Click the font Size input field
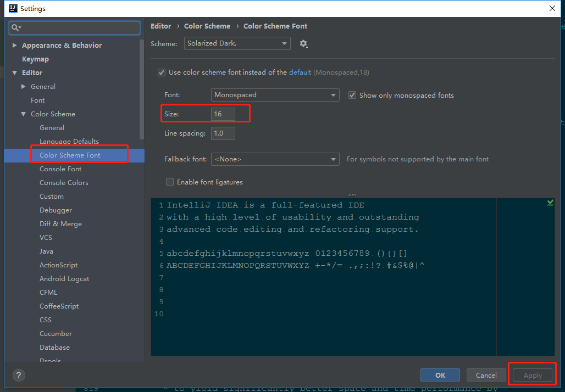 coord(223,114)
